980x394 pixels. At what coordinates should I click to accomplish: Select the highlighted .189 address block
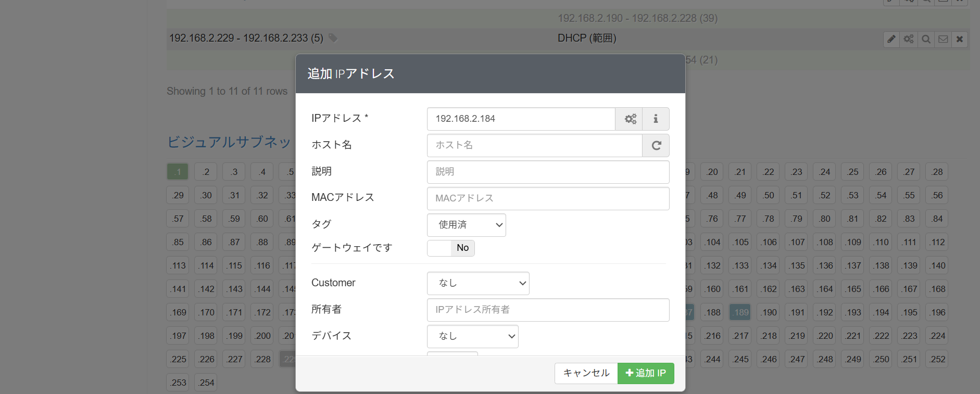pyautogui.click(x=740, y=312)
